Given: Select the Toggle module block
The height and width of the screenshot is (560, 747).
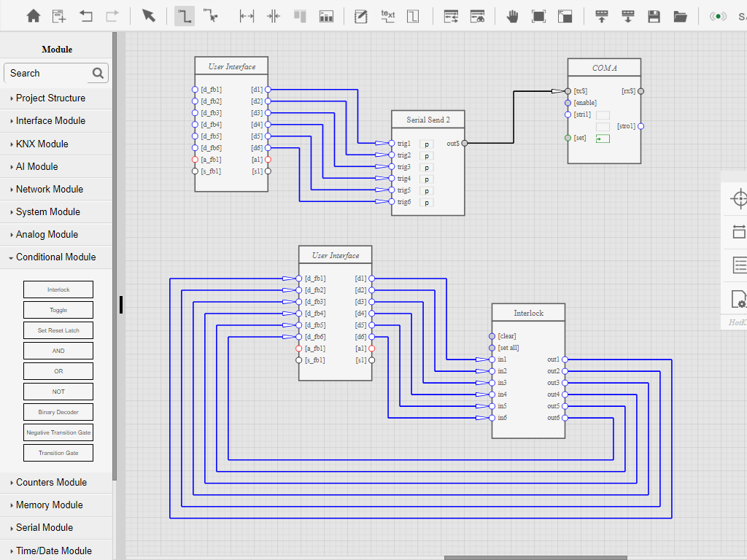Looking at the screenshot, I should 58,310.
